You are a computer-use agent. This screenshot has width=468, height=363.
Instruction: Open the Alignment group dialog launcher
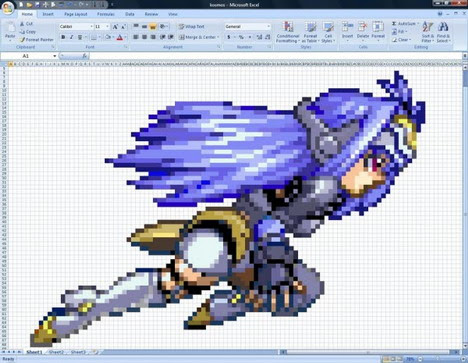[x=219, y=47]
